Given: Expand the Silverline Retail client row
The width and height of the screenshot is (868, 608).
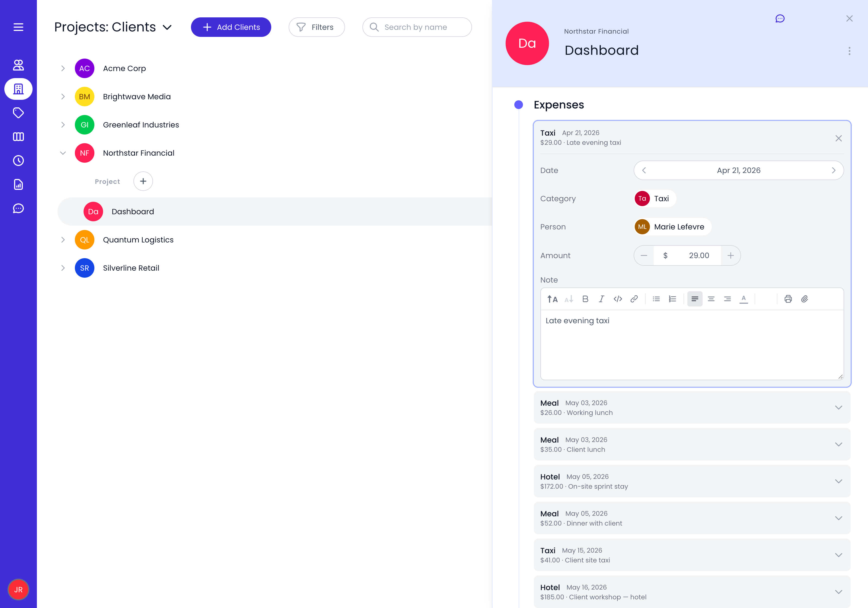Looking at the screenshot, I should coord(63,268).
